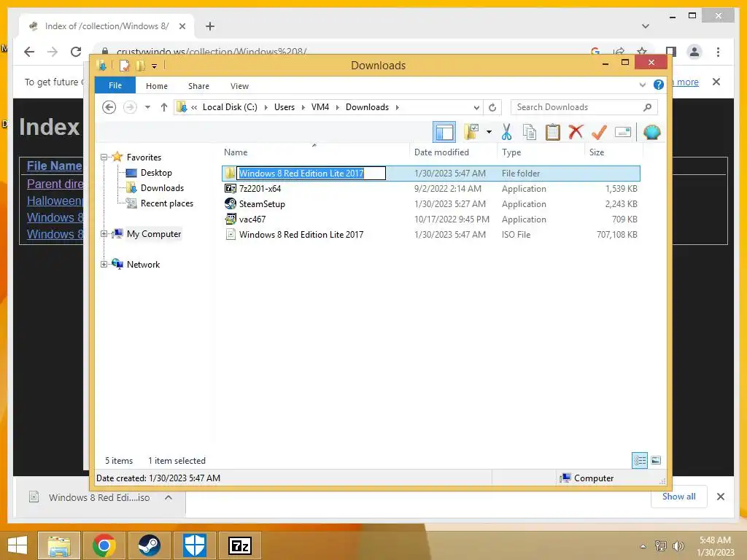Click the Up one level arrow
This screenshot has width=747, height=560.
click(x=164, y=107)
